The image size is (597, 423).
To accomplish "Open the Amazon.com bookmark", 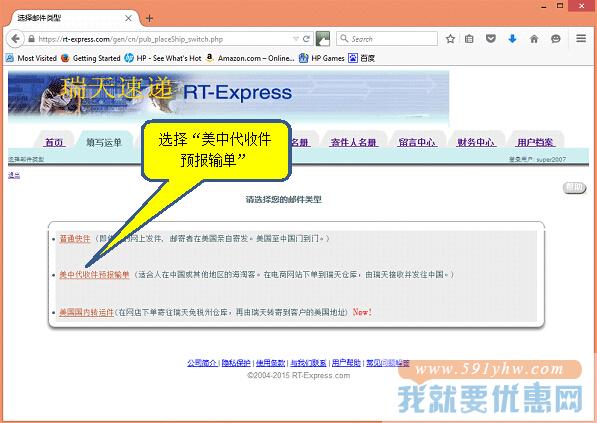I will [x=250, y=58].
